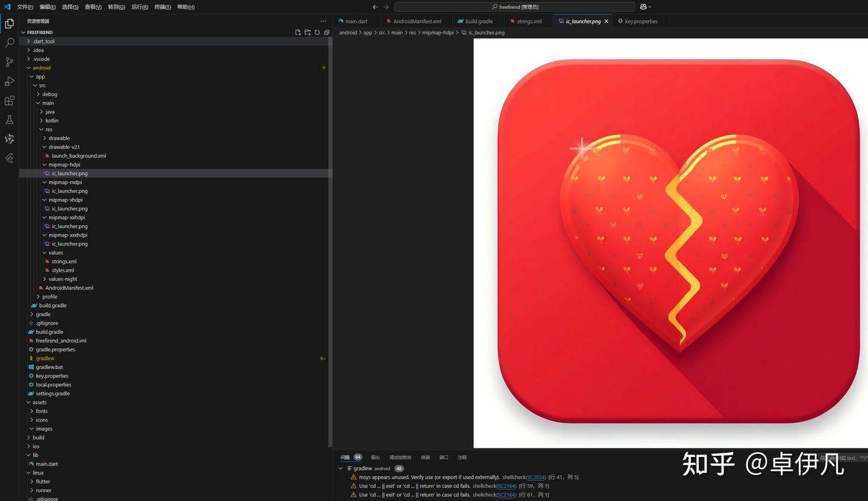
Task: Open styles.xml in values folder
Action: click(63, 270)
